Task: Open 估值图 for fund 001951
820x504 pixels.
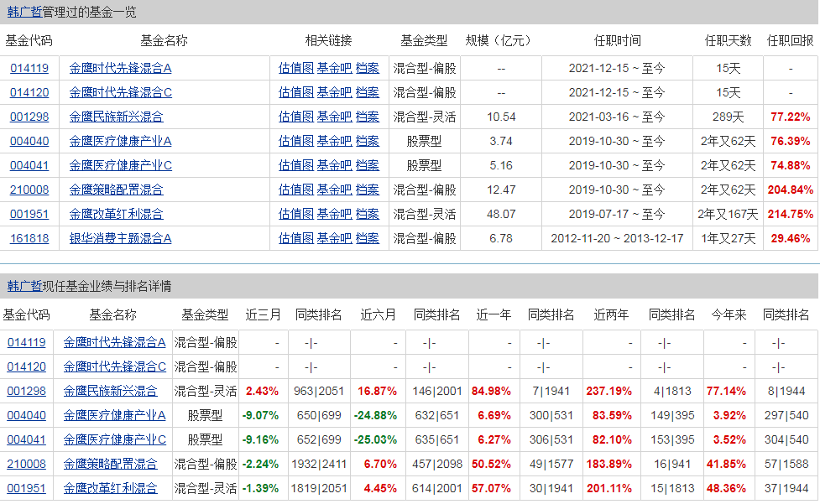Action: click(x=296, y=214)
